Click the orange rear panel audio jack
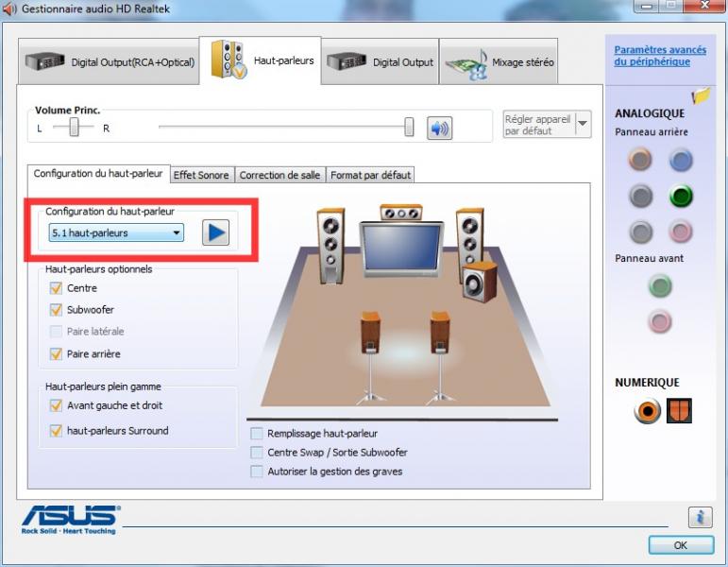The height and width of the screenshot is (567, 728). click(x=640, y=159)
